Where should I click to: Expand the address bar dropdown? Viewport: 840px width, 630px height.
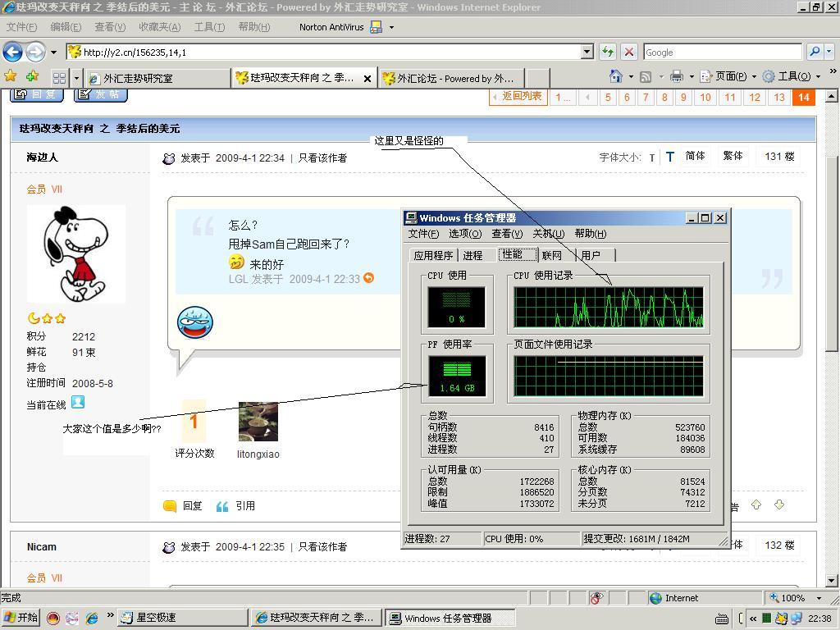(587, 52)
